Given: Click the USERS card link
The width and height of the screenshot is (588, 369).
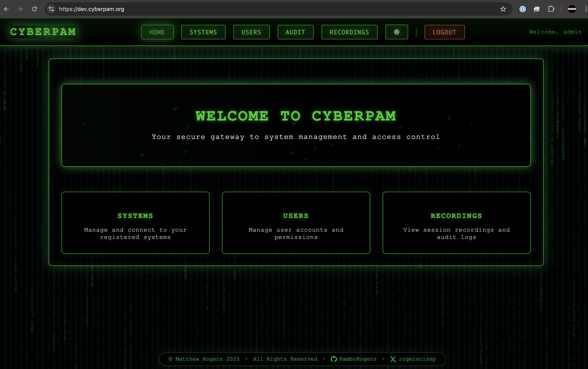Looking at the screenshot, I should (296, 223).
